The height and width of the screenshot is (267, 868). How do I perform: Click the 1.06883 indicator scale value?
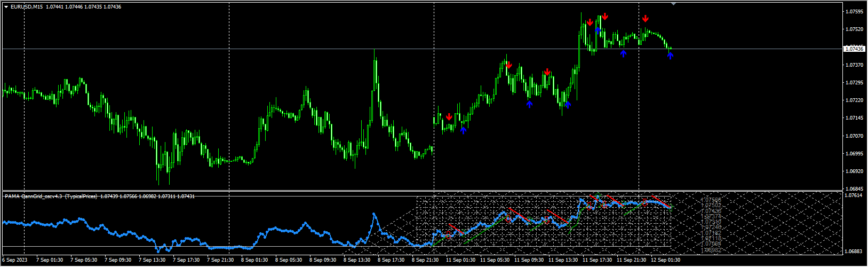[855, 251]
